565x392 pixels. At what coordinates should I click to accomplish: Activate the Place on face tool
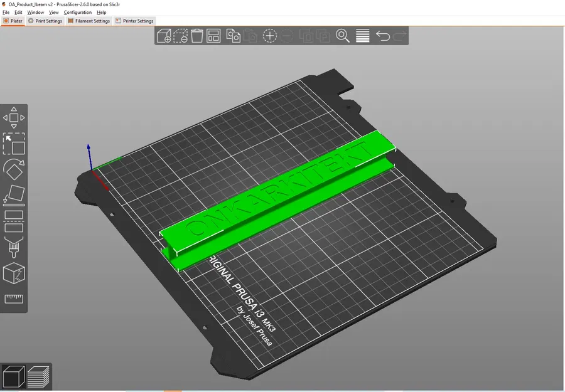tap(14, 196)
